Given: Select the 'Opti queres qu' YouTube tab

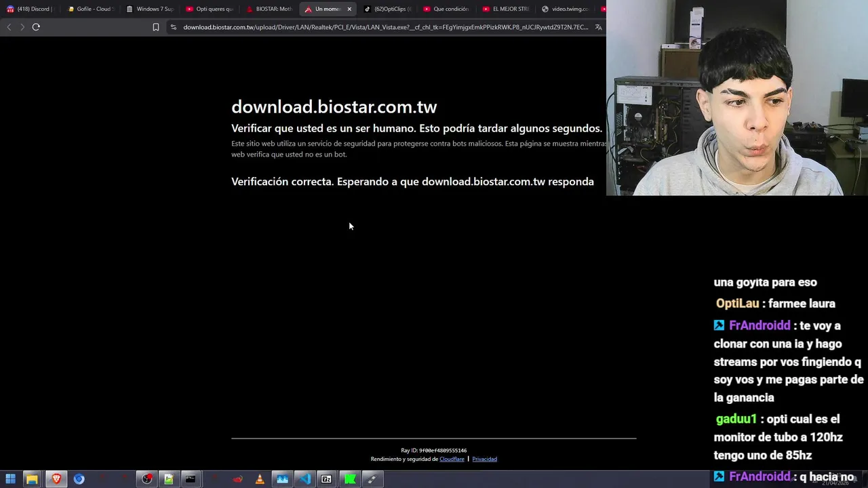Looking at the screenshot, I should [x=209, y=9].
